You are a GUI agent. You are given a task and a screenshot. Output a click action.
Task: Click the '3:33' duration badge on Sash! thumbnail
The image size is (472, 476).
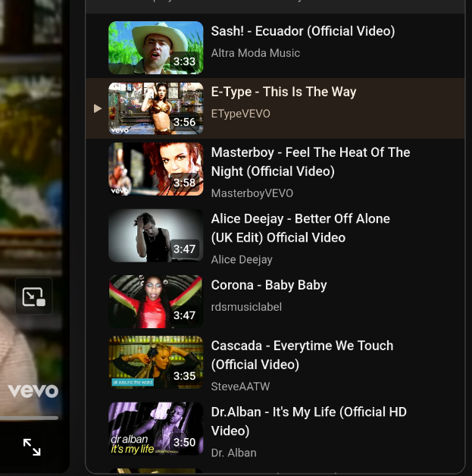pyautogui.click(x=184, y=61)
